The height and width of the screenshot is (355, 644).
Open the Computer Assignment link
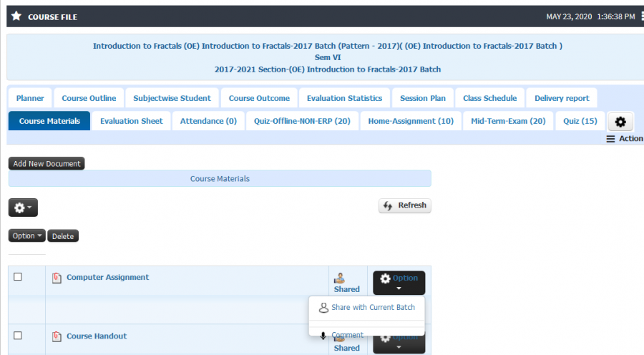click(x=107, y=278)
